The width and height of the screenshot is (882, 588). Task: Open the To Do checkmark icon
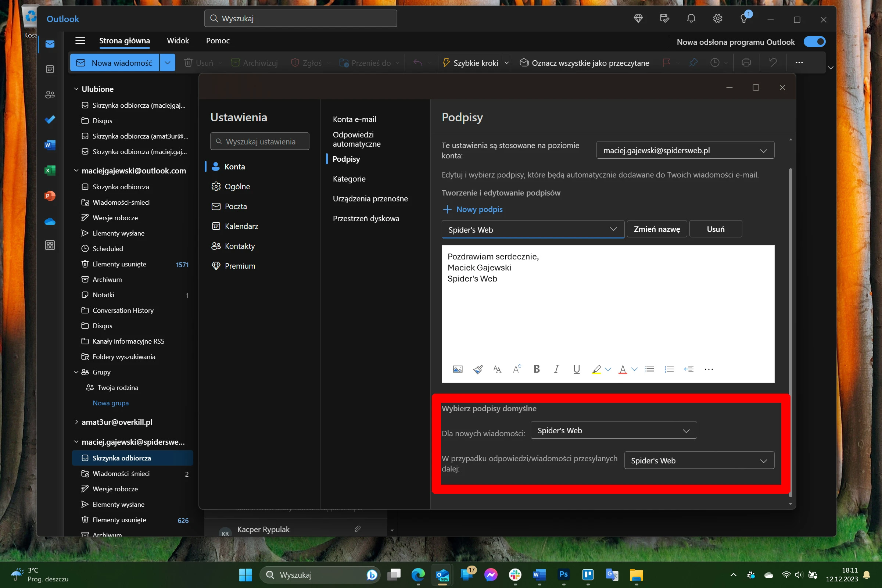click(x=50, y=120)
